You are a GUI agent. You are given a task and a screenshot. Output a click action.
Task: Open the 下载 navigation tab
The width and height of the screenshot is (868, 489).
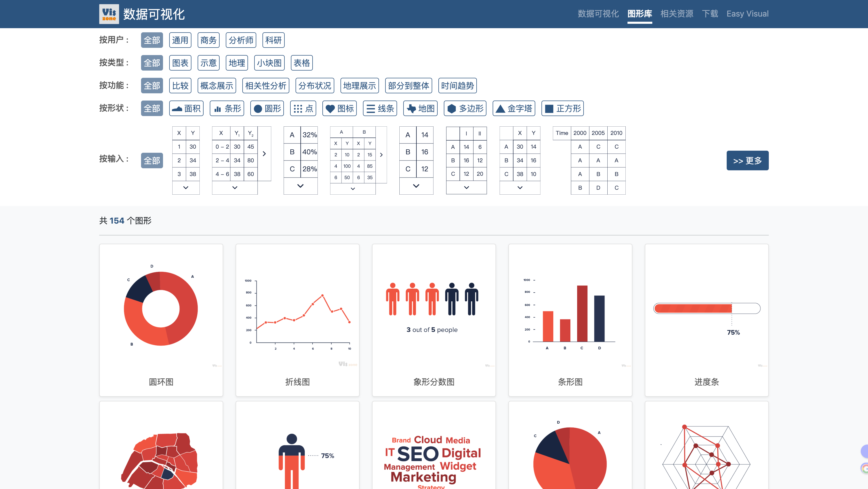pos(710,14)
